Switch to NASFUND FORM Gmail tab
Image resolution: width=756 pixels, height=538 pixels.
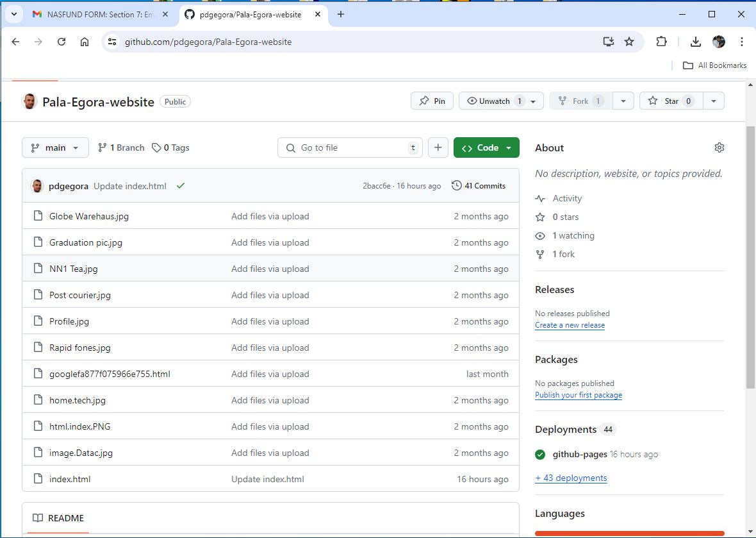101,15
